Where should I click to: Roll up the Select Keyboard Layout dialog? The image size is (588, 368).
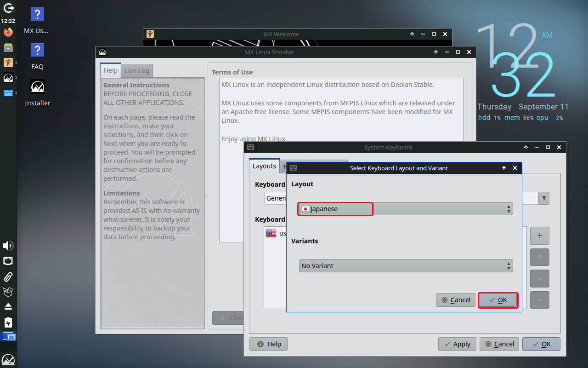coord(504,168)
